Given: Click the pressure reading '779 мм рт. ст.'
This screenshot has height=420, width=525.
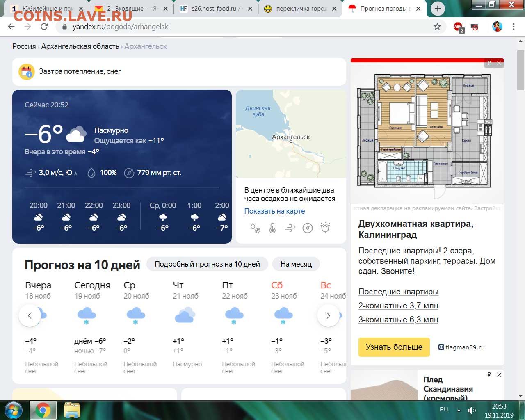Looking at the screenshot, I should pos(153,173).
